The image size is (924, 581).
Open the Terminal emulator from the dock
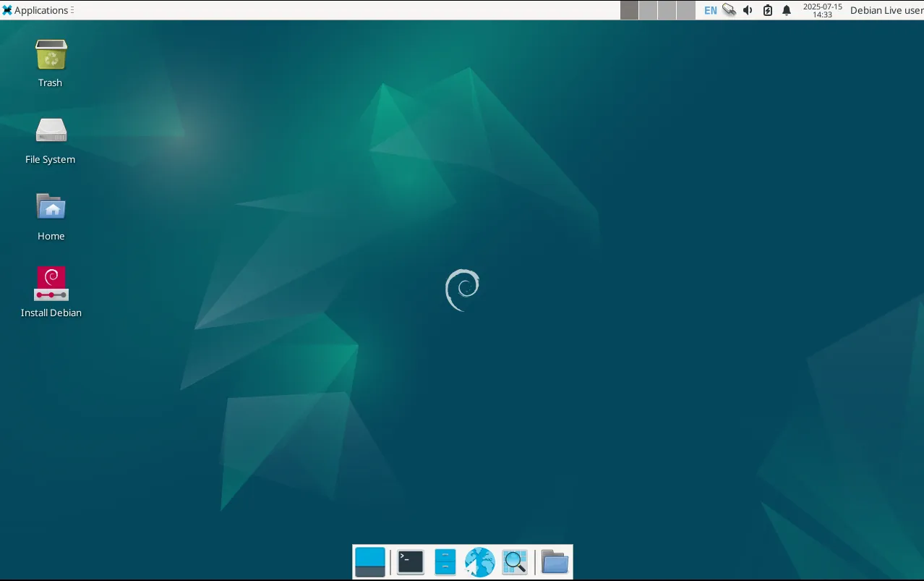[410, 562]
